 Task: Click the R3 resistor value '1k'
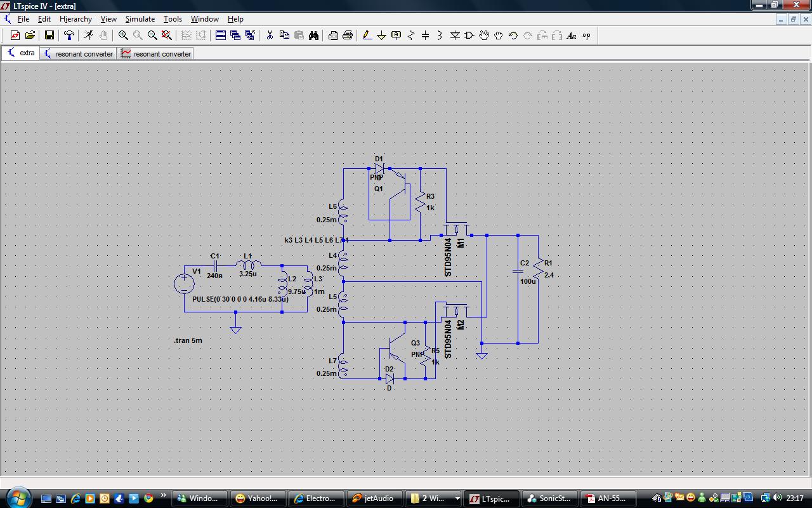point(430,208)
